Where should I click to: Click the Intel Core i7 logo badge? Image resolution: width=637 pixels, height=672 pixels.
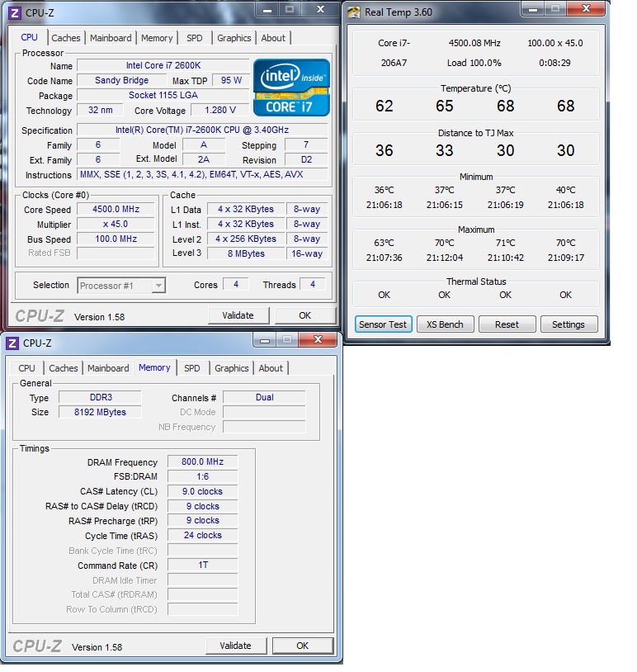[291, 87]
